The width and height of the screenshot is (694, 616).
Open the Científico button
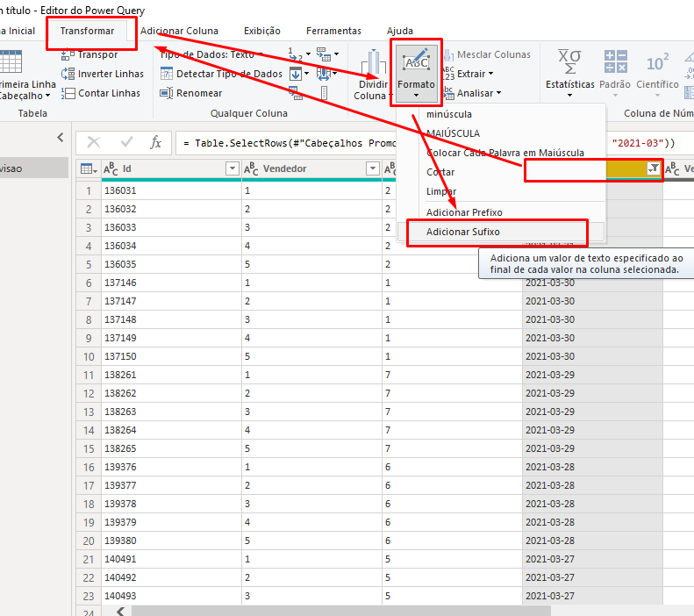tap(657, 75)
